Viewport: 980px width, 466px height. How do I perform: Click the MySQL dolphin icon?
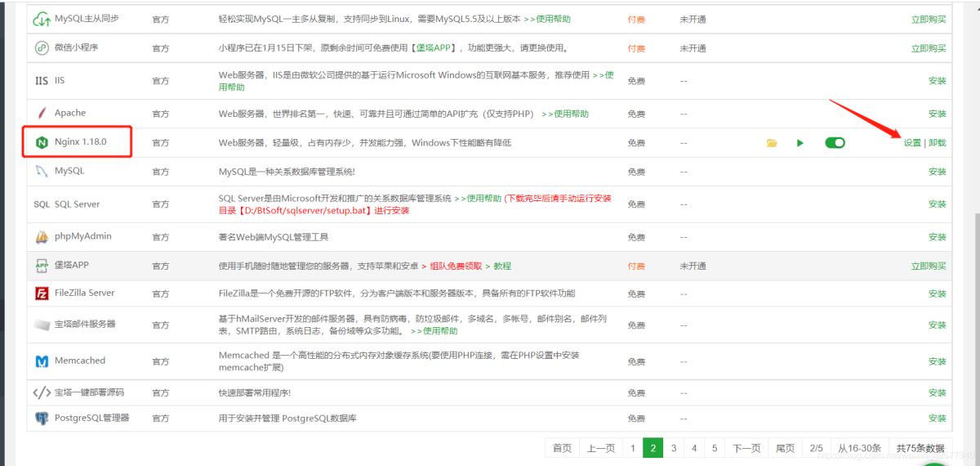(x=42, y=172)
